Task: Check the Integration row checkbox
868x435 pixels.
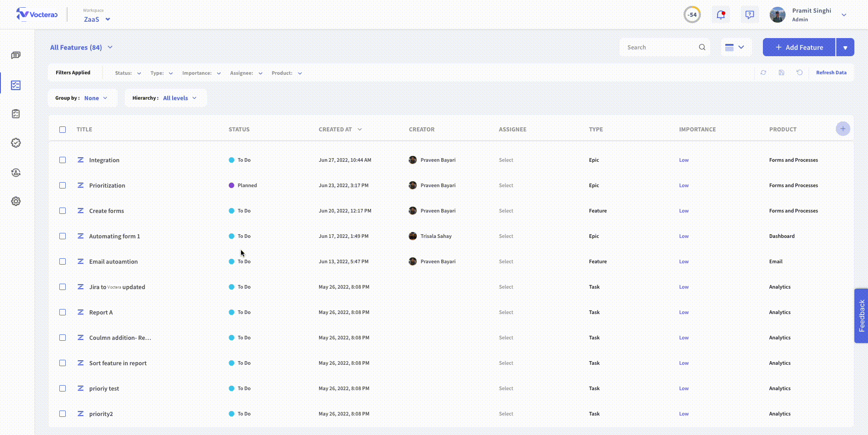Action: [63, 160]
